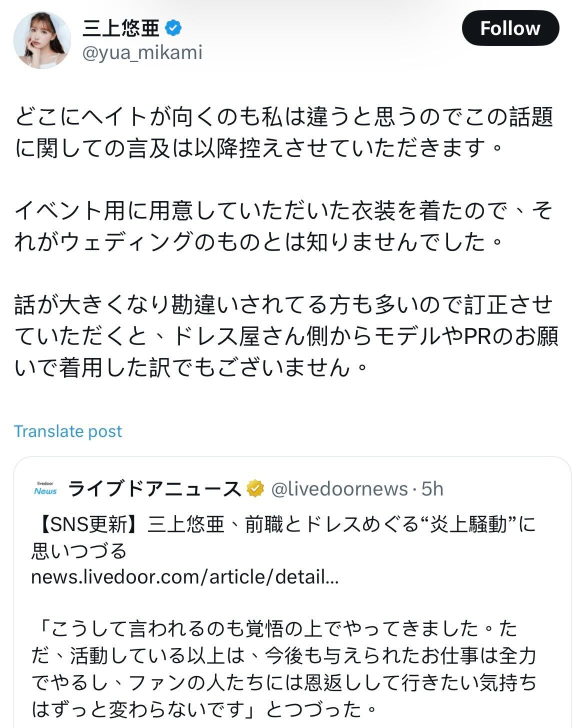Click the line ending それがウェディングのものとは知りませんでした

pyautogui.click(x=258, y=242)
